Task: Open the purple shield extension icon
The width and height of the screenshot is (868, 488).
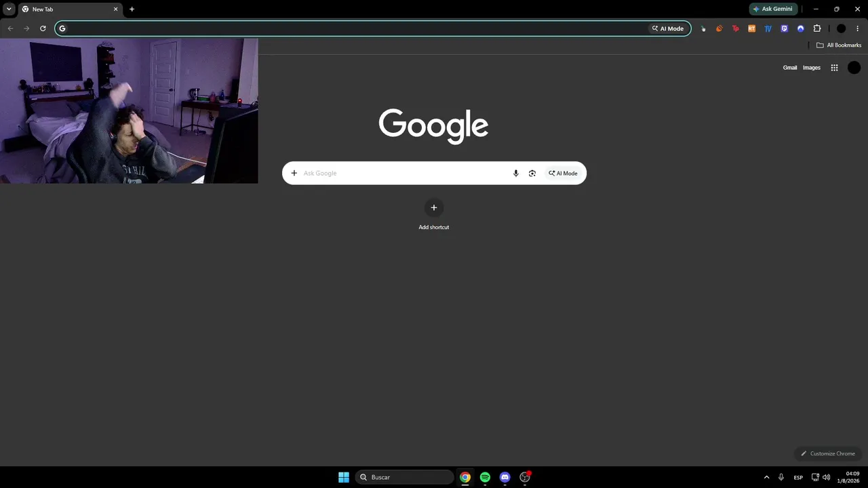Action: (x=784, y=28)
